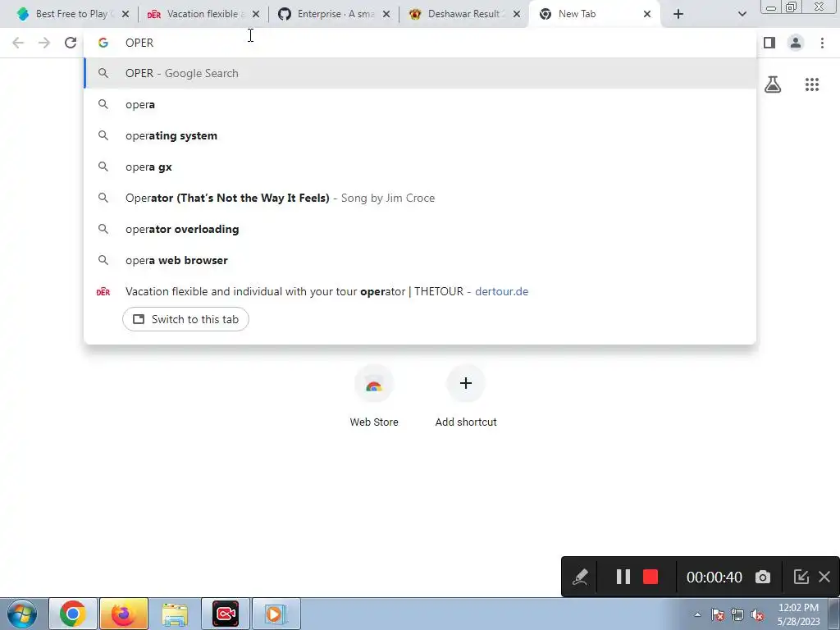
Task: Open the profile avatar menu
Action: [796, 43]
